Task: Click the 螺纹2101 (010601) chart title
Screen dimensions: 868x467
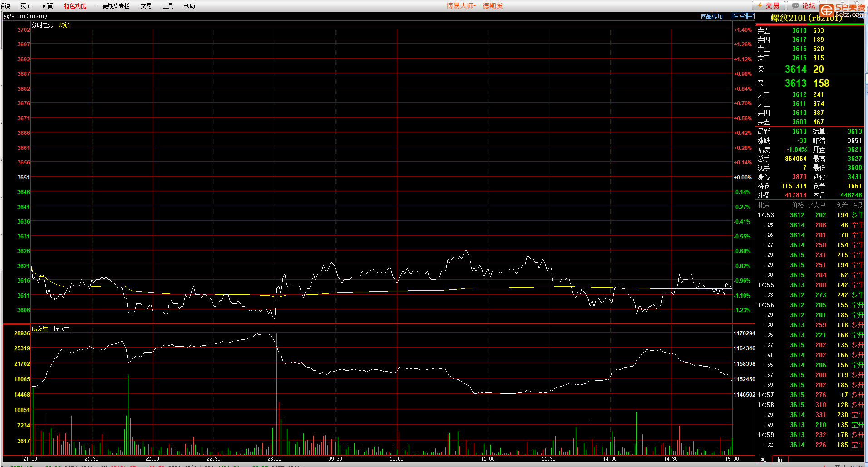Action: (25, 16)
